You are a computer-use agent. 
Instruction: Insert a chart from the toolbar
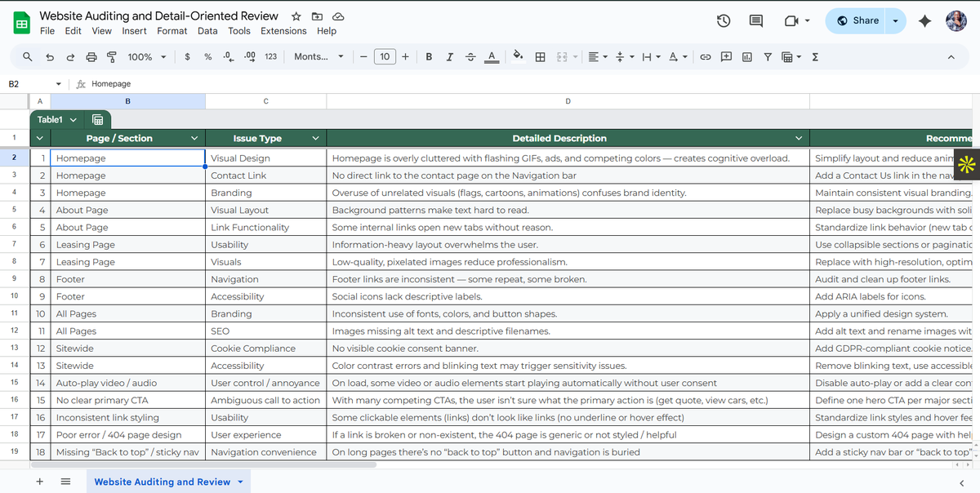[747, 57]
